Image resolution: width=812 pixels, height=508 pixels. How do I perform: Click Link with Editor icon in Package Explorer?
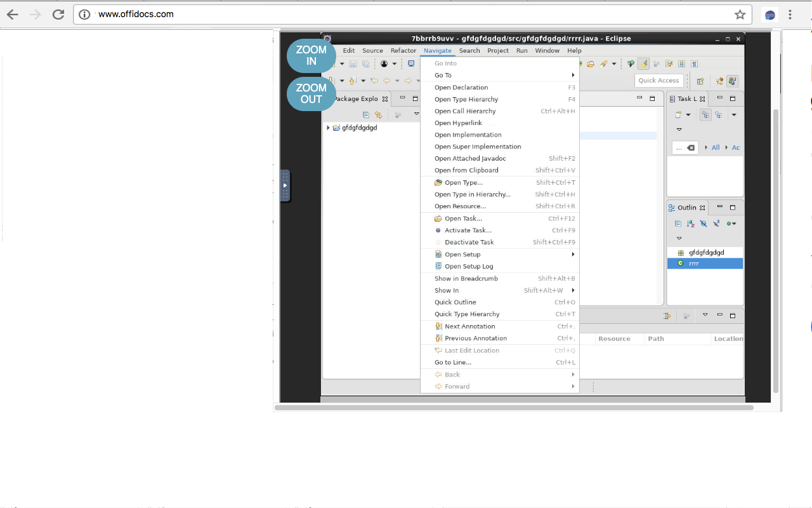click(x=379, y=115)
